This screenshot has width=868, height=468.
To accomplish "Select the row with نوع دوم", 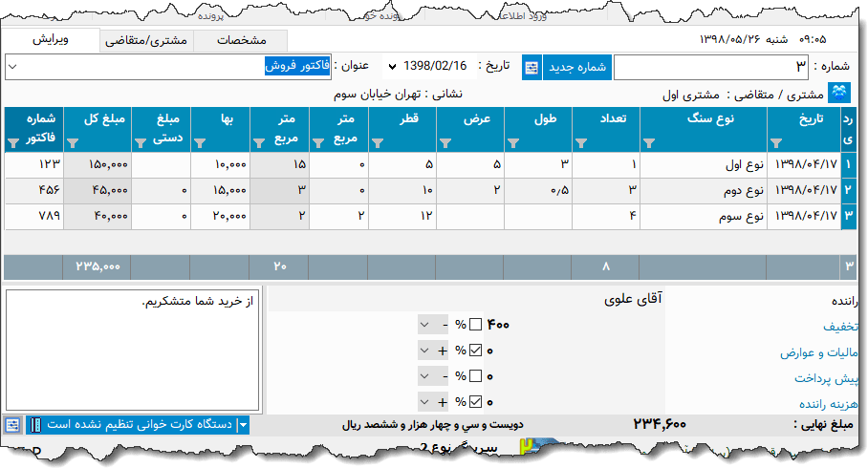I will [431, 190].
